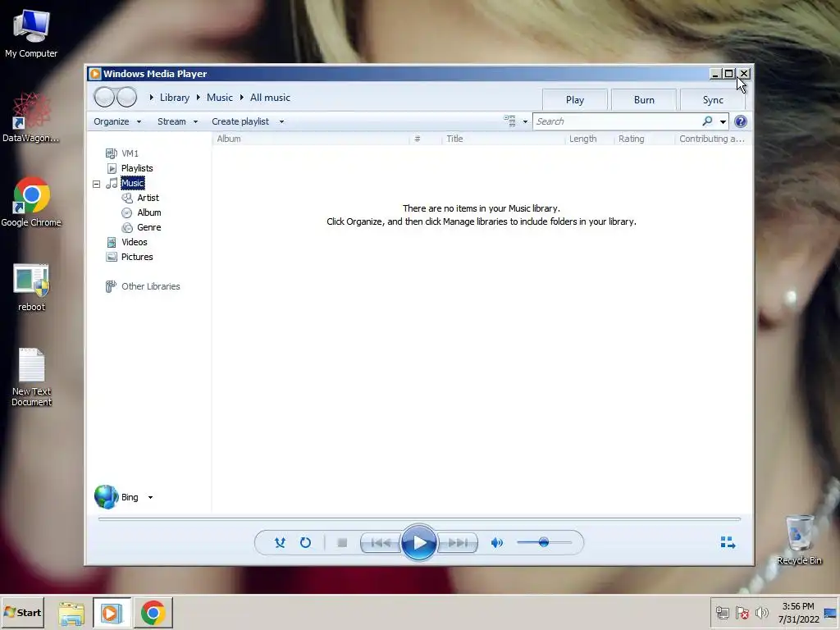
Task: Select Playlists in the navigation pane
Action: click(x=137, y=168)
